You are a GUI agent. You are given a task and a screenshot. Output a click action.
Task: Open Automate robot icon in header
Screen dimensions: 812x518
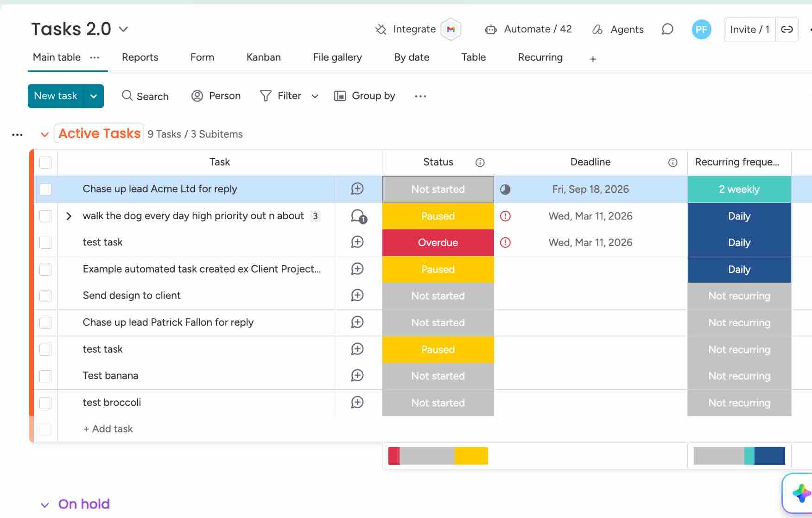pos(490,30)
